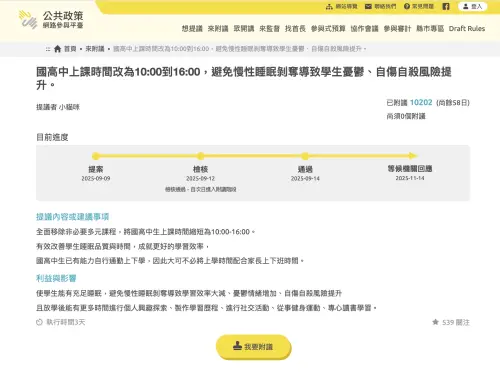Viewport: 500px width, 372px height.
Task: Click the endorsement count 10202
Action: [421, 102]
